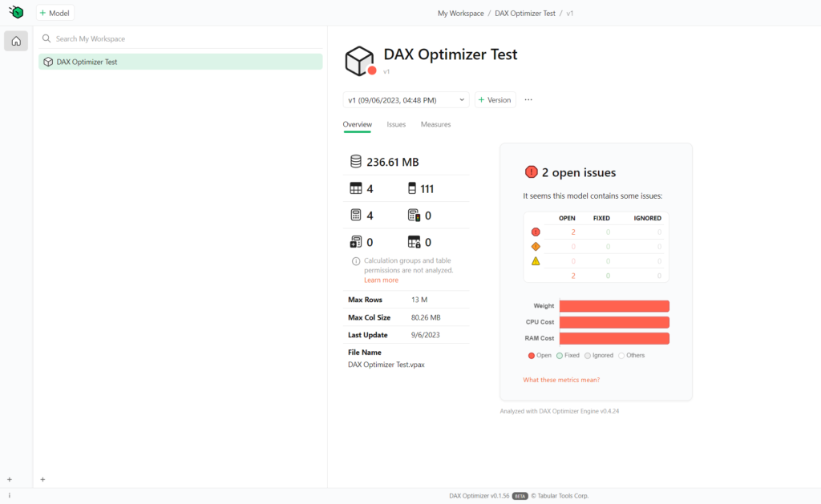Select DAX Optimizer Test in workspace list

pyautogui.click(x=180, y=62)
